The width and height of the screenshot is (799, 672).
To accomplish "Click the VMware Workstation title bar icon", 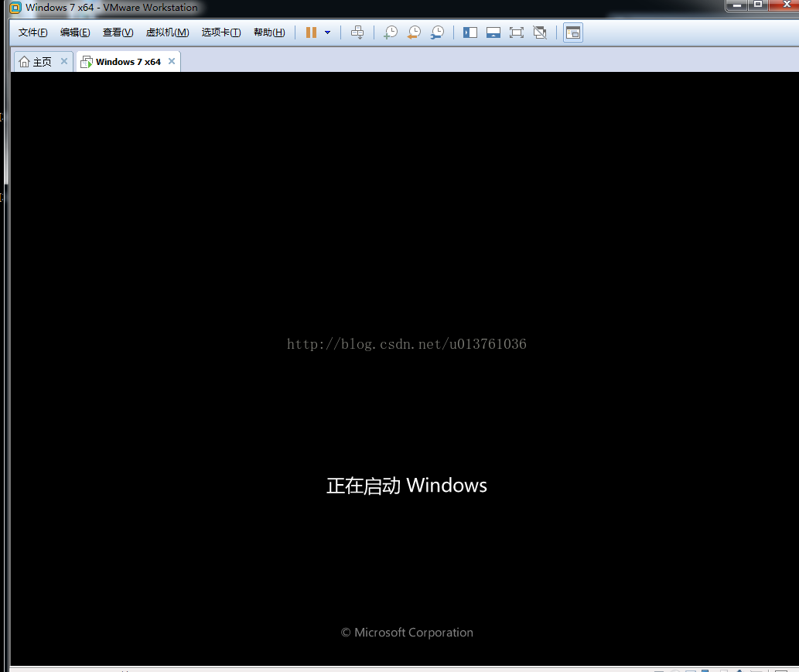I will 15,8.
